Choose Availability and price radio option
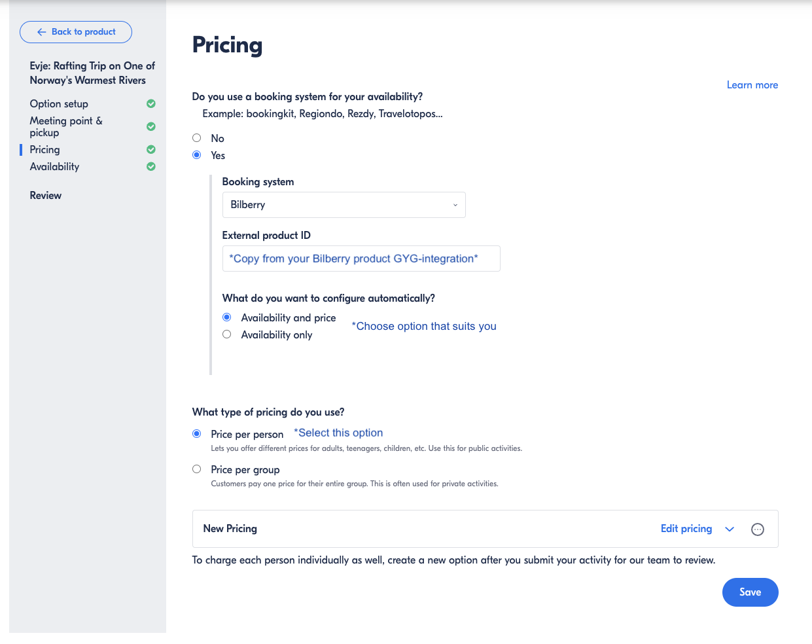 227,317
